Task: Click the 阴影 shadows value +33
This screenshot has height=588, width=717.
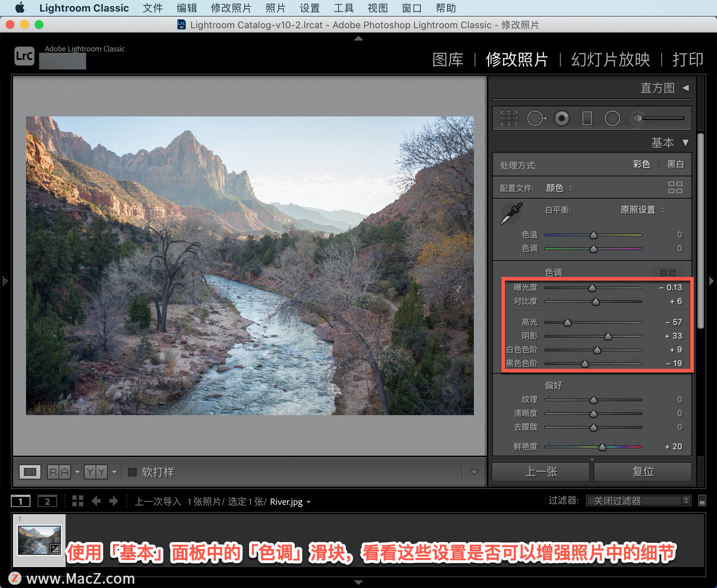Action: (x=673, y=336)
